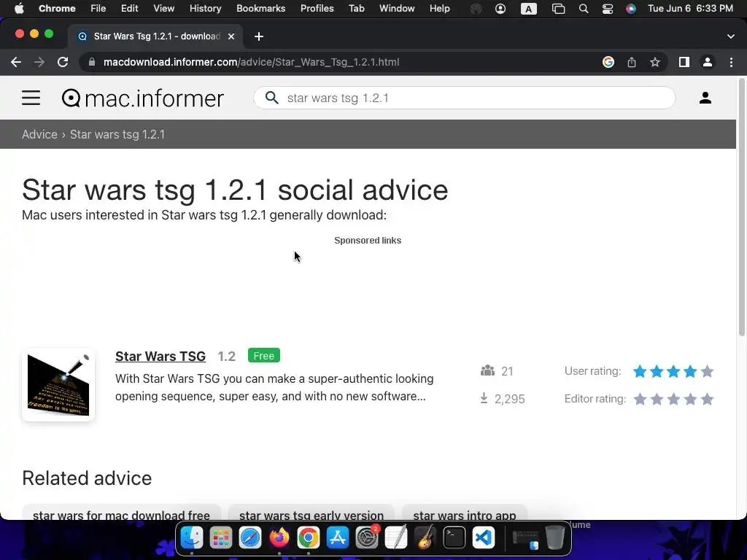Open Trash in the Dock

click(x=554, y=537)
